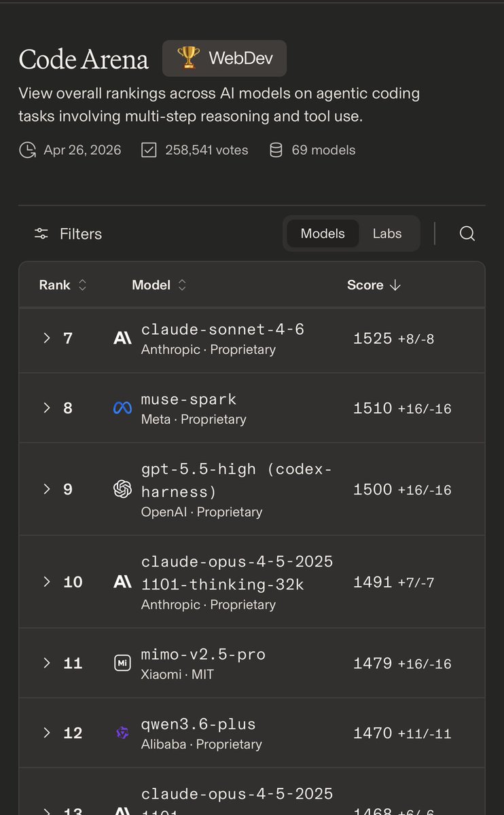Viewport: 504px width, 815px height.
Task: Sort by Rank using its sort arrows
Action: [x=82, y=285]
